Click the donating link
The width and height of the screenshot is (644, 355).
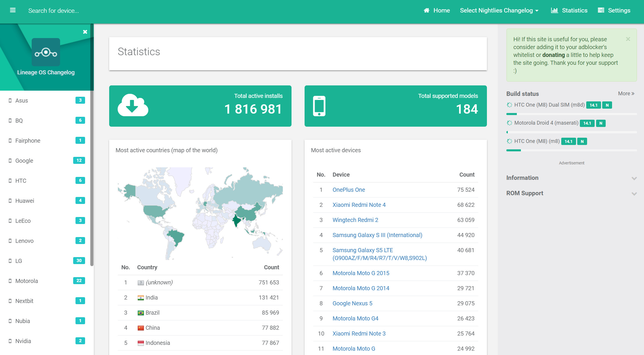click(x=553, y=55)
